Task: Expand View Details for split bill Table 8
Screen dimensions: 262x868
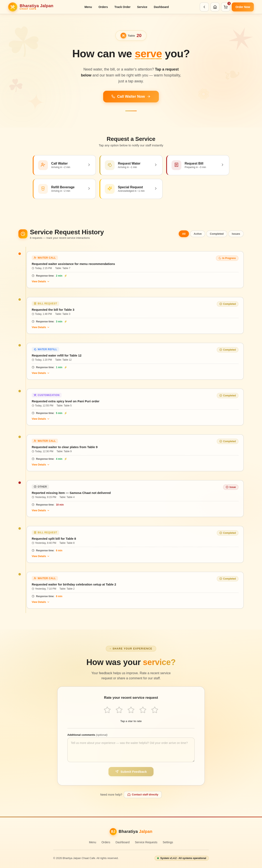Action: click(41, 556)
